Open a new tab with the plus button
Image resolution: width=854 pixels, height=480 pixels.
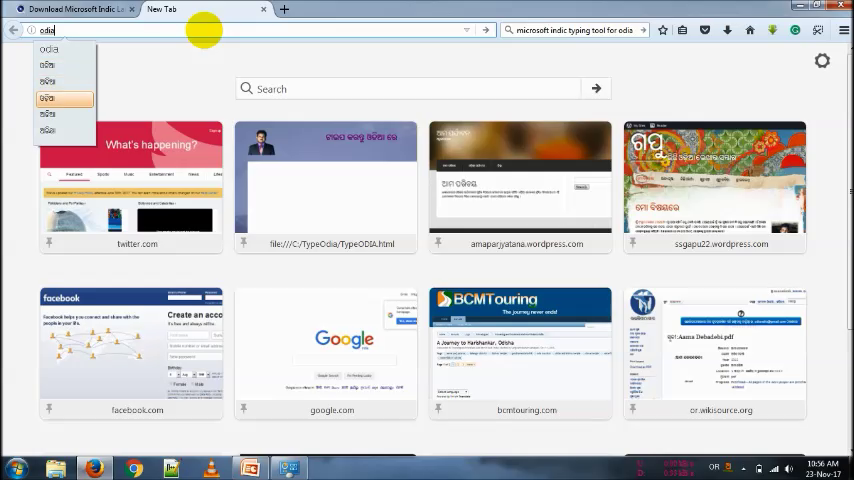point(284,9)
